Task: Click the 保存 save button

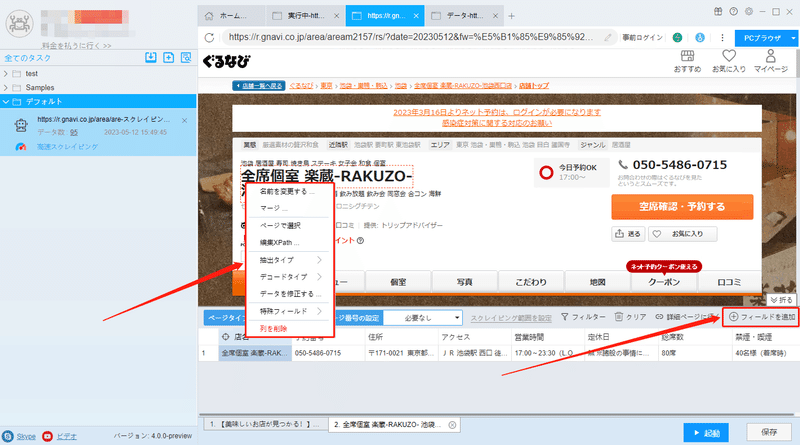Action: [x=769, y=432]
